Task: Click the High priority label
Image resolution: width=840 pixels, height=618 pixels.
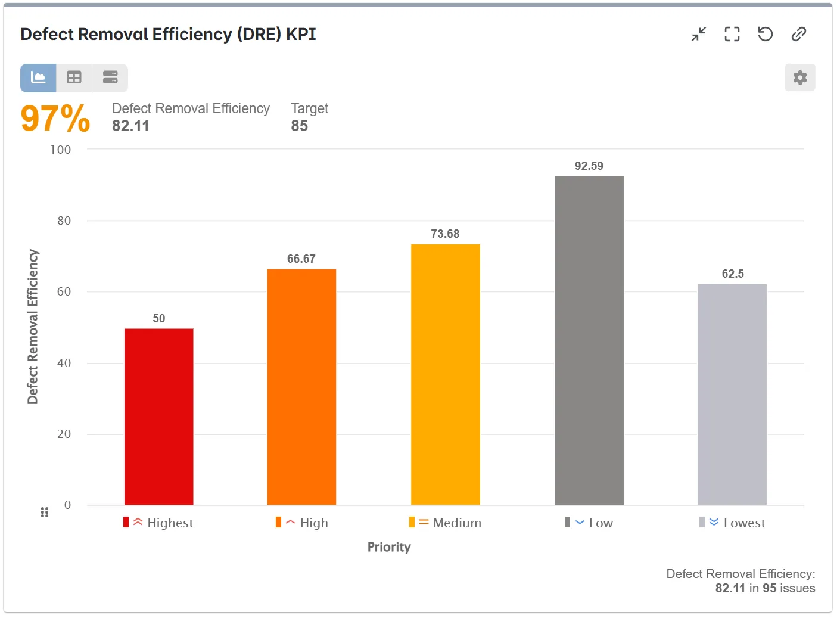Action: (314, 523)
